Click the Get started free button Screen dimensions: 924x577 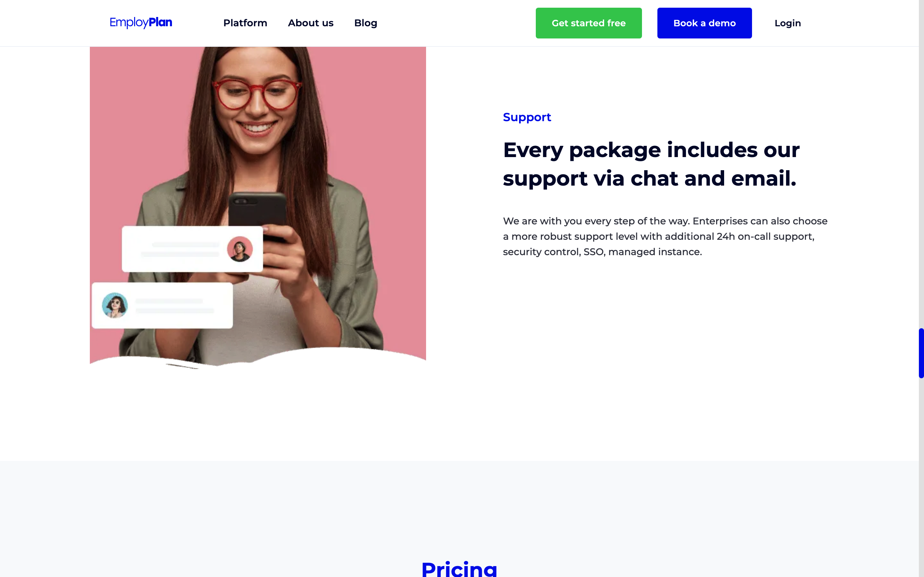(588, 23)
